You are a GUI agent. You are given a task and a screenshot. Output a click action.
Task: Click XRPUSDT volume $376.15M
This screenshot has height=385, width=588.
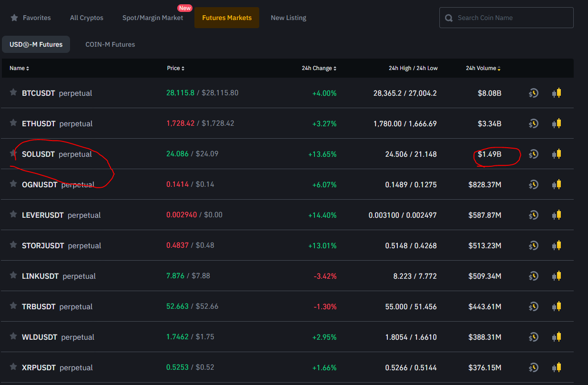point(485,367)
